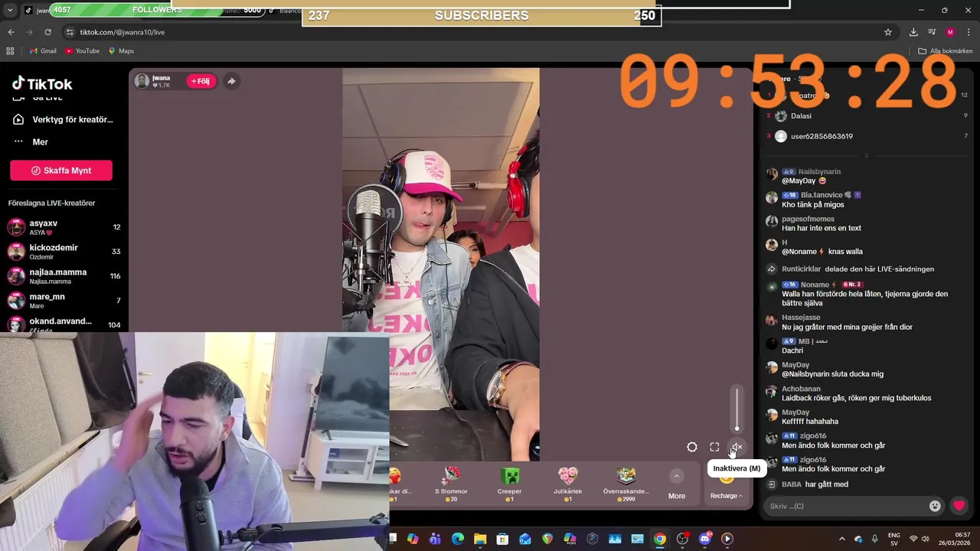Screen dimensions: 980x551
Task: Open the YouTube bookmark
Action: 83,51
